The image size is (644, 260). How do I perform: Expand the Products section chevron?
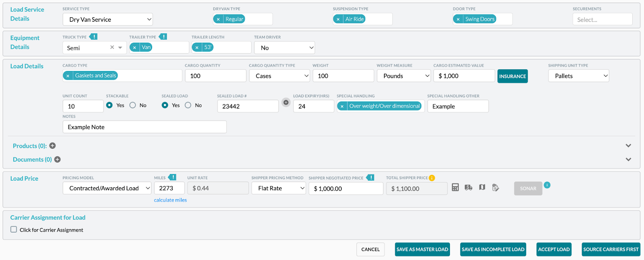(628, 146)
